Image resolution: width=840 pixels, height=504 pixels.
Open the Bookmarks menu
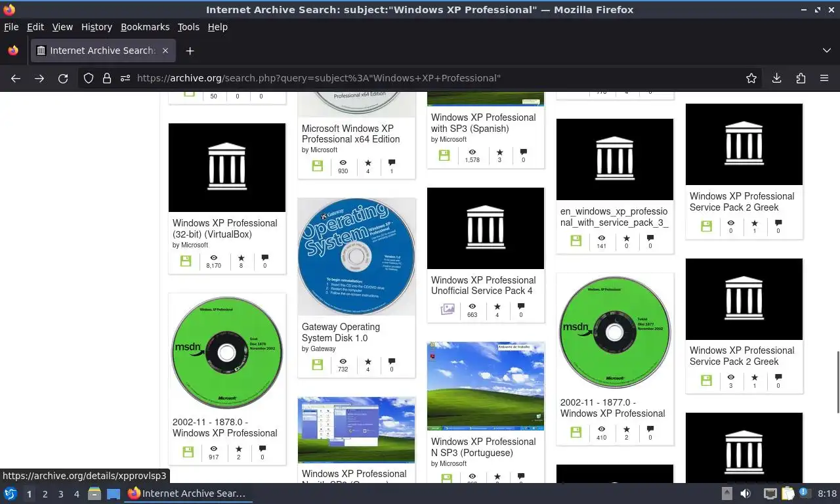coord(145,27)
